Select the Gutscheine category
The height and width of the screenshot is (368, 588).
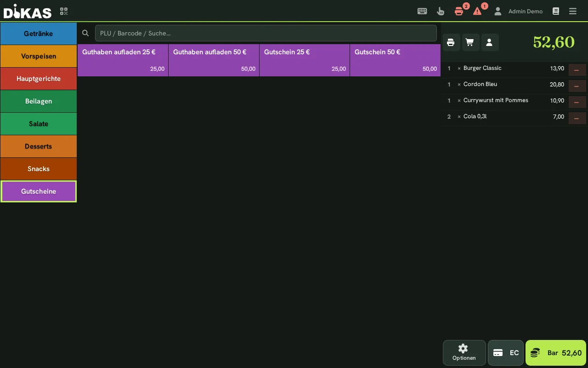click(39, 191)
